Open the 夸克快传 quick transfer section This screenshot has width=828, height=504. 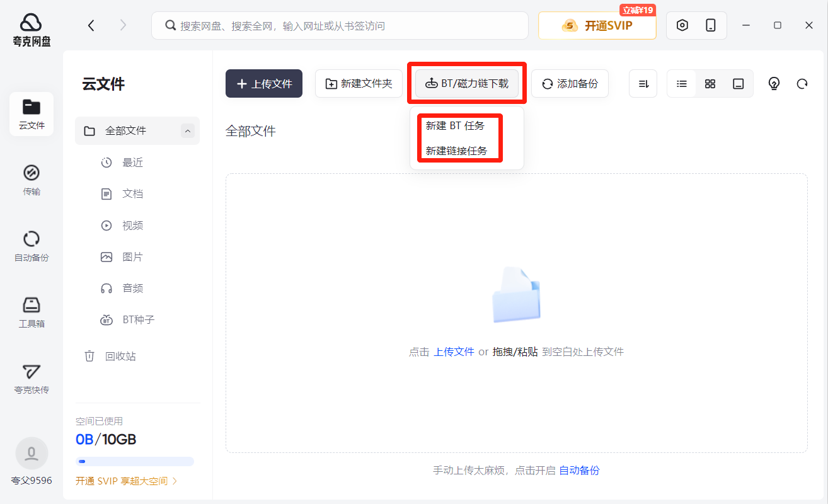(x=32, y=379)
